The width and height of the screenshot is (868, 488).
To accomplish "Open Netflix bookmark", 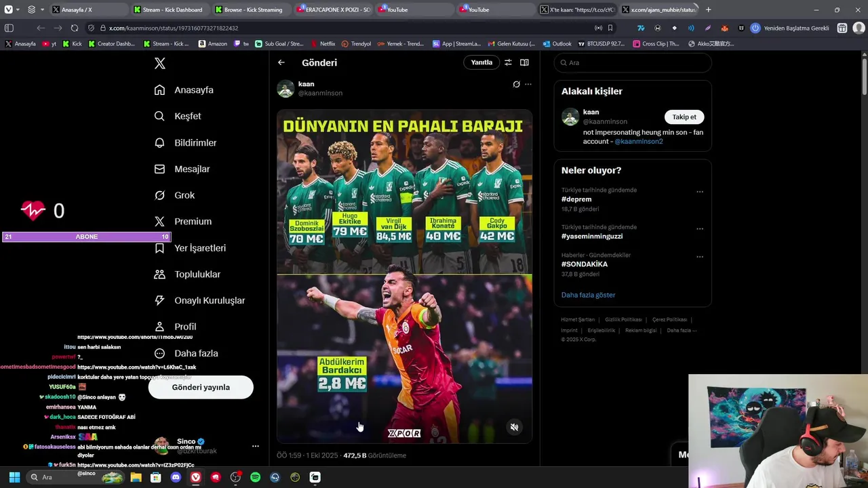I will point(322,43).
